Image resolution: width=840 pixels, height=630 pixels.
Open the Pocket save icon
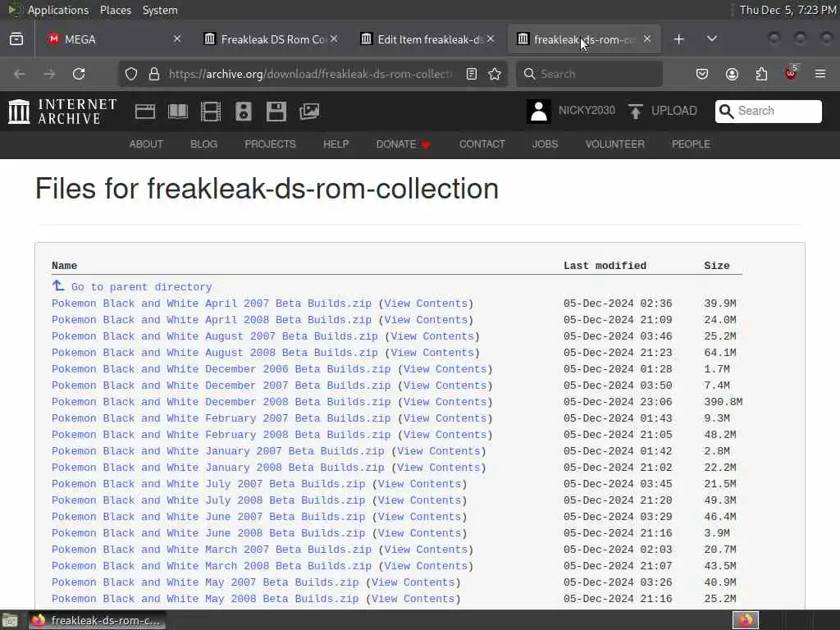click(702, 73)
